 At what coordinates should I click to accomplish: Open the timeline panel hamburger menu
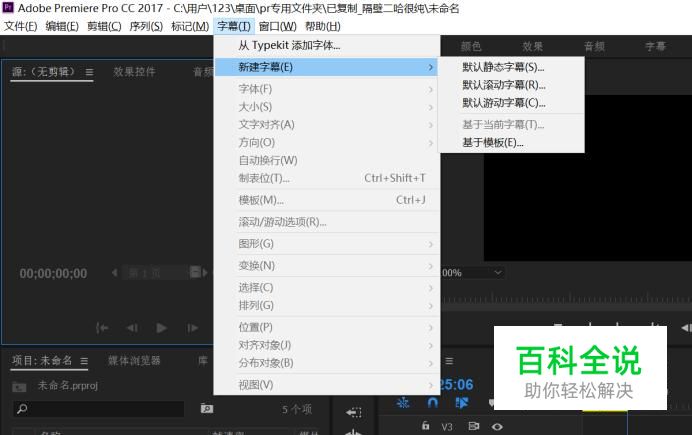[449, 361]
